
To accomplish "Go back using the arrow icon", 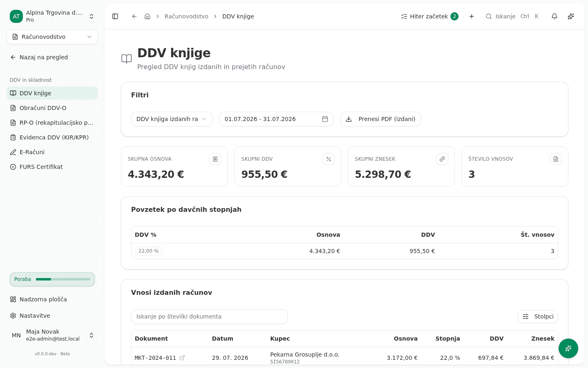I will 134,16.
